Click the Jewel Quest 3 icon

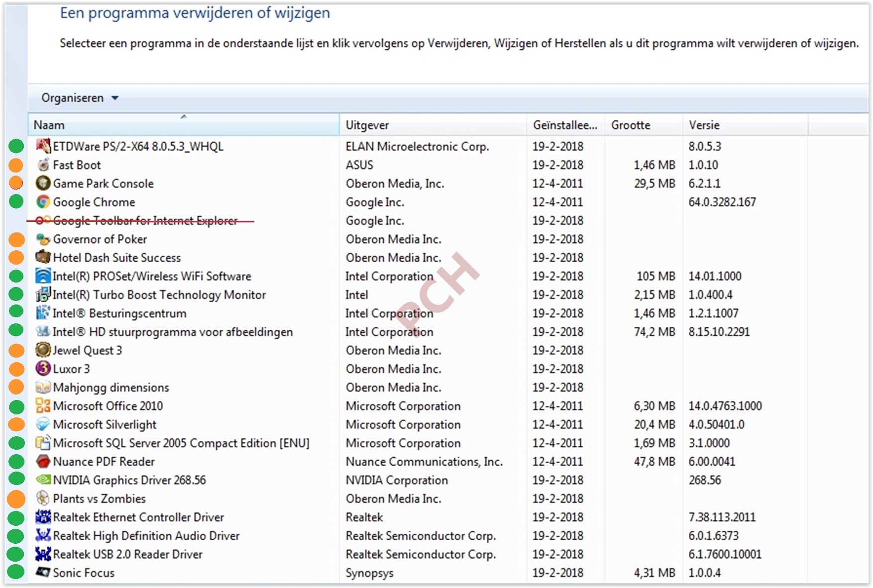tap(43, 350)
